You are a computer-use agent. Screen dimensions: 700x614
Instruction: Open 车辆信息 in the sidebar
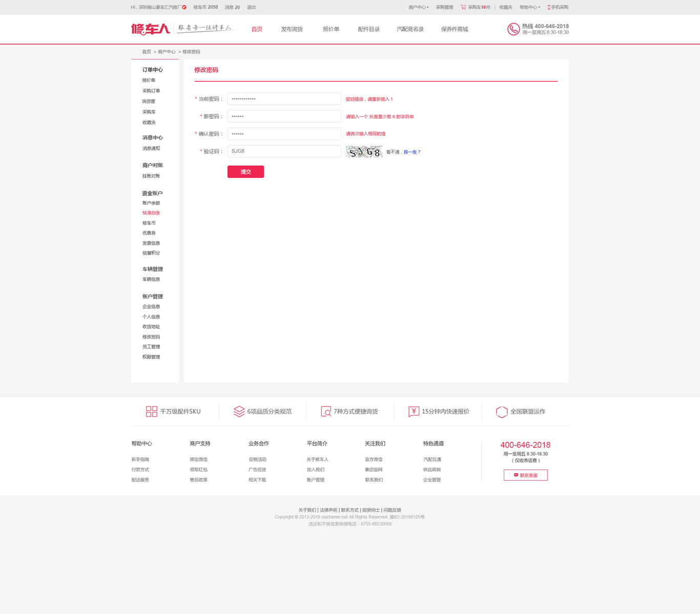(151, 279)
